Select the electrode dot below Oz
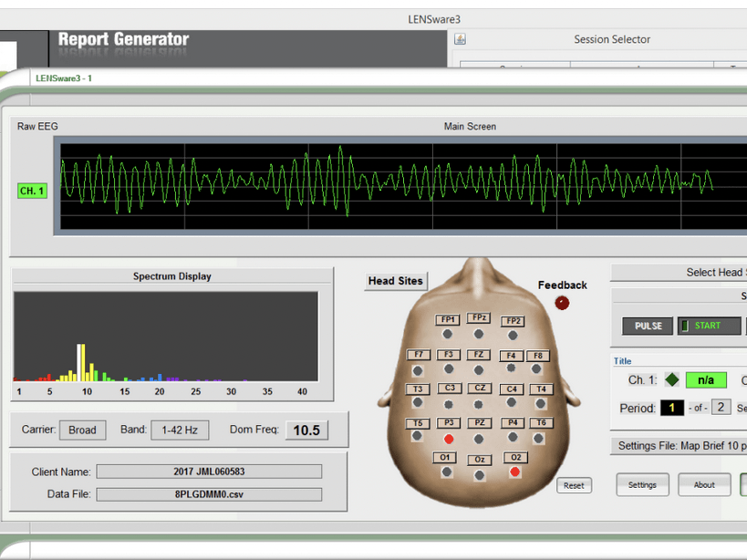Viewport: 747px width, 560px height. (x=480, y=475)
